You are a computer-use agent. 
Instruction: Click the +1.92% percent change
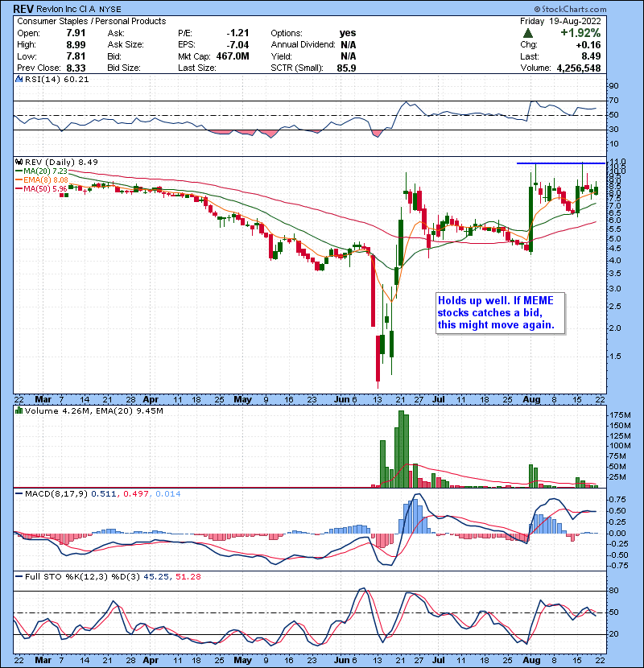pos(580,33)
